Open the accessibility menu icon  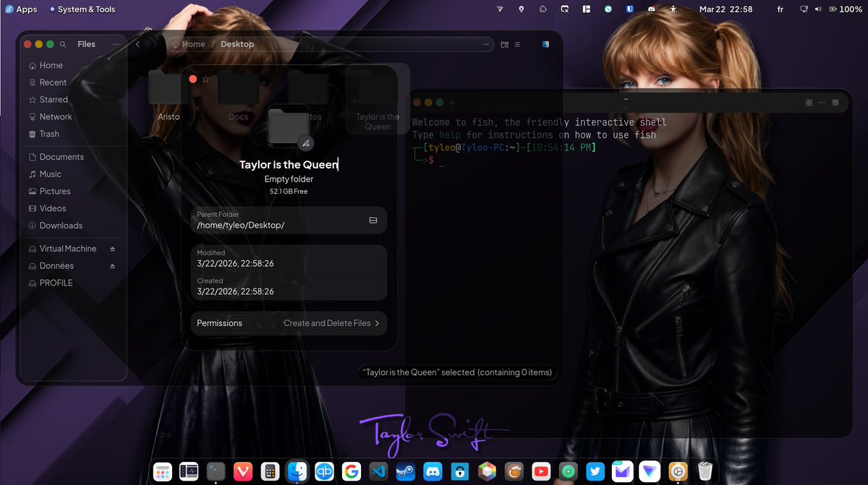coord(673,9)
